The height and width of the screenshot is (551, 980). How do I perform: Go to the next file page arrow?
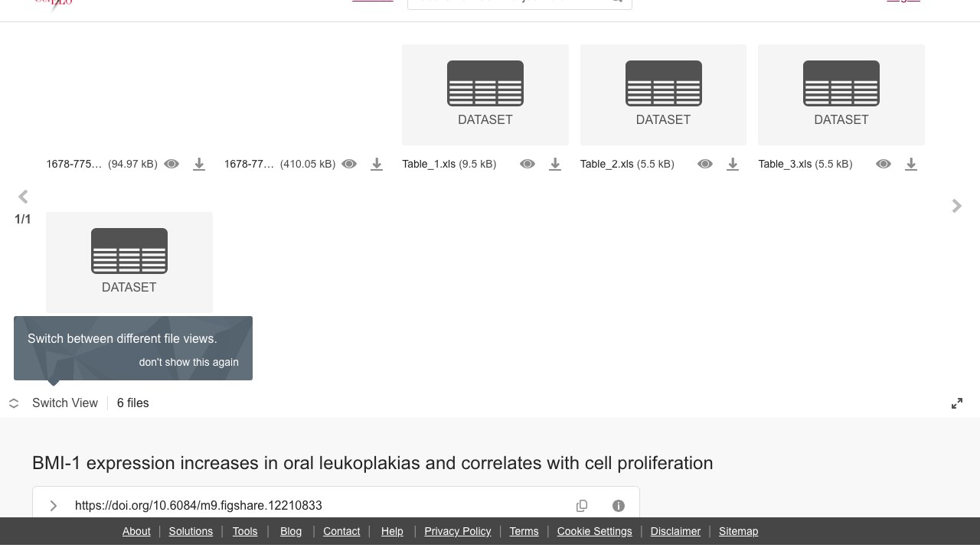[x=957, y=206]
